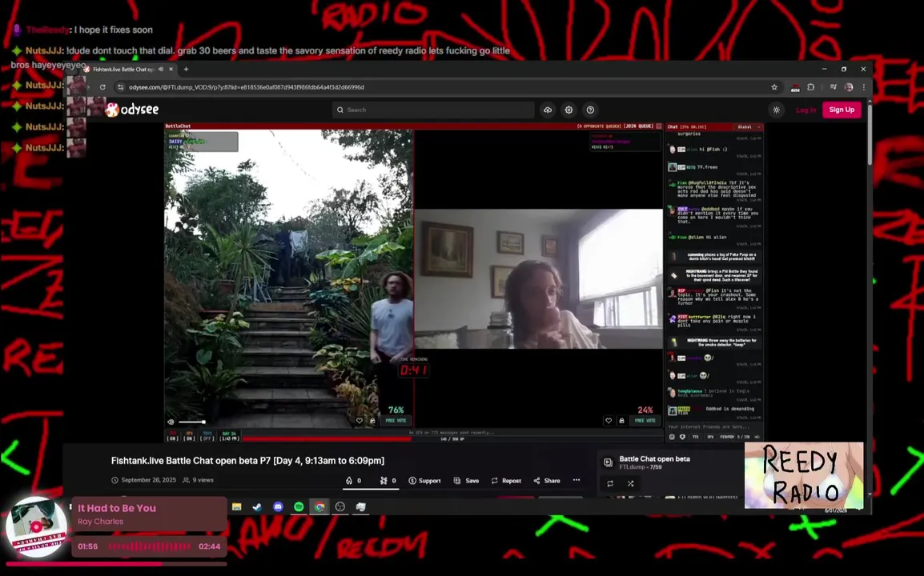The image size is (924, 576).
Task: Mute the video using the speaker icon
Action: coord(171,422)
